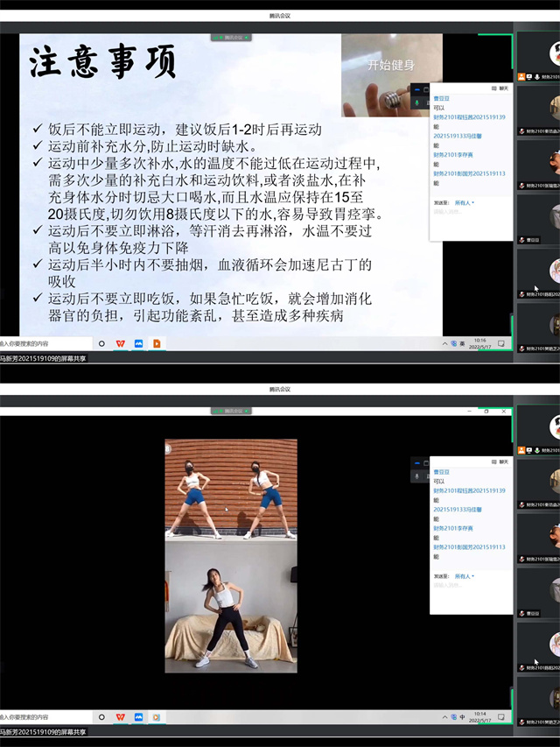
Task: Click the muted mic icon on 曹豆豆's tile near the dance video
Action: pyautogui.click(x=521, y=614)
